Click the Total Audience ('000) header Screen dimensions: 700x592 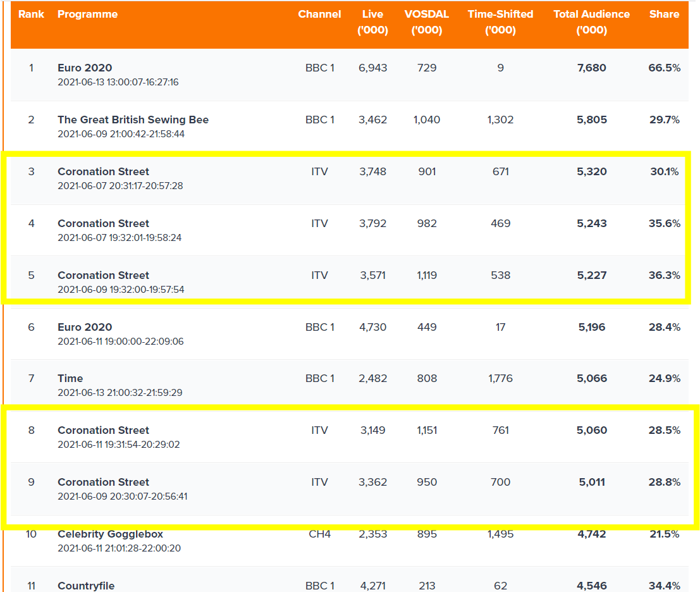(x=591, y=22)
